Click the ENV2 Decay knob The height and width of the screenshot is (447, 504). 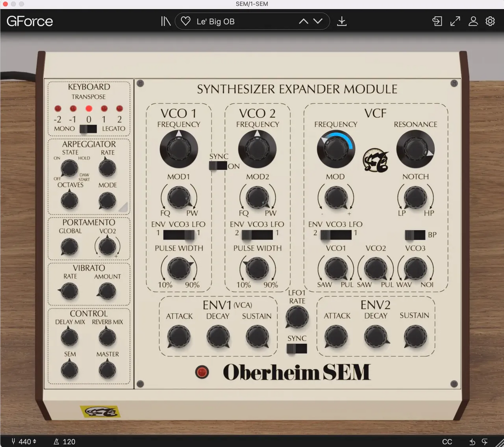(x=375, y=337)
